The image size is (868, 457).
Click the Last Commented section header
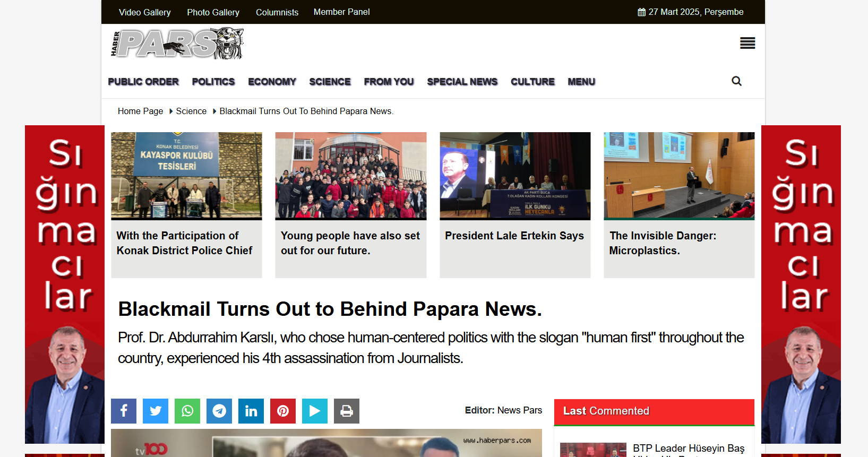click(x=654, y=411)
